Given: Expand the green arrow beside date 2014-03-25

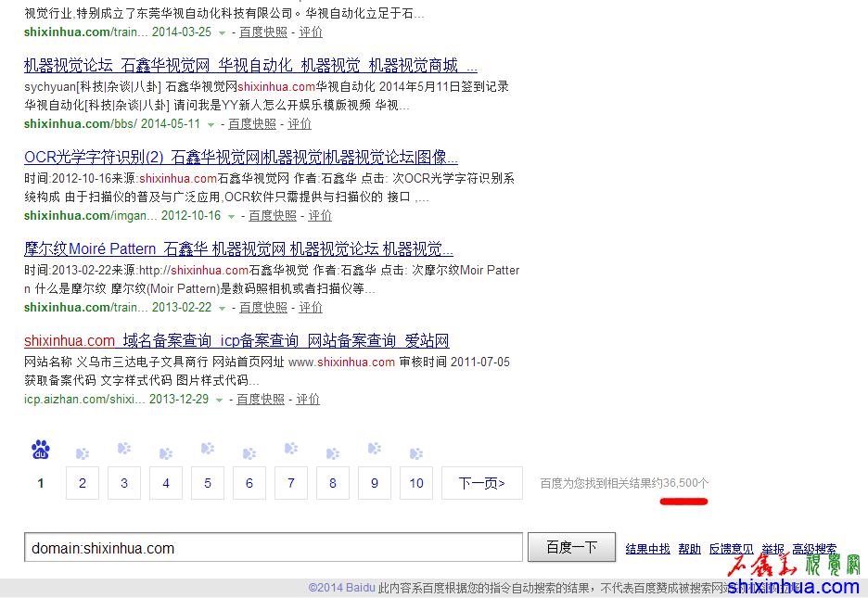Looking at the screenshot, I should pyautogui.click(x=222, y=32).
